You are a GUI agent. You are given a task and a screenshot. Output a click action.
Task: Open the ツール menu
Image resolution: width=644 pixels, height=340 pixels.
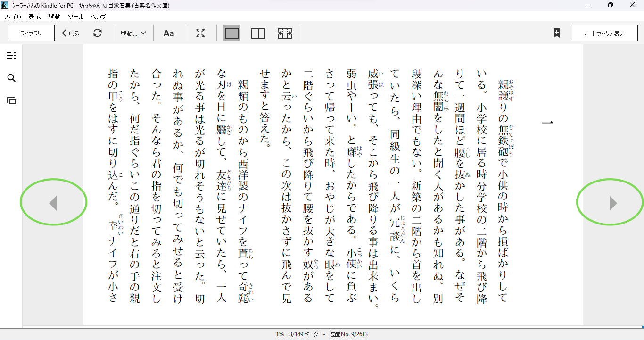[75, 17]
